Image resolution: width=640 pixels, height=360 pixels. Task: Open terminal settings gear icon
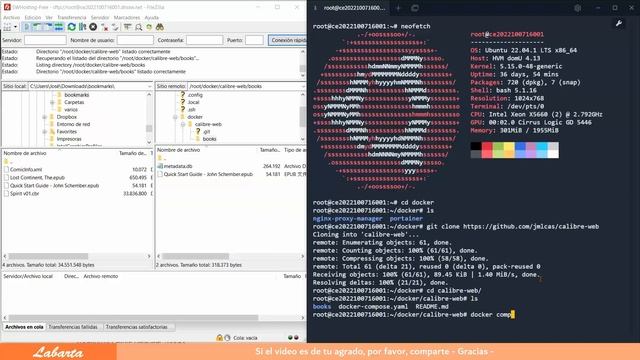(578, 8)
